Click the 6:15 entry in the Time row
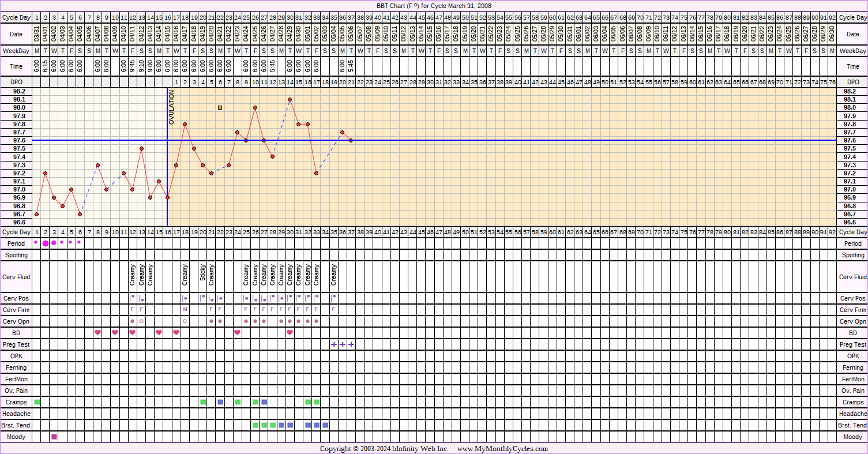868x454 pixels. (46, 66)
